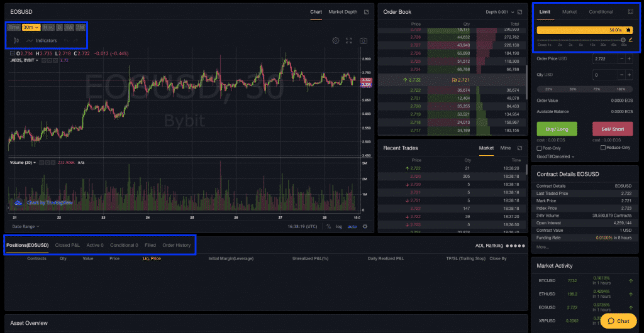This screenshot has width=644, height=333.
Task: Set leverage slider to Cross 1x
Action: (x=539, y=40)
